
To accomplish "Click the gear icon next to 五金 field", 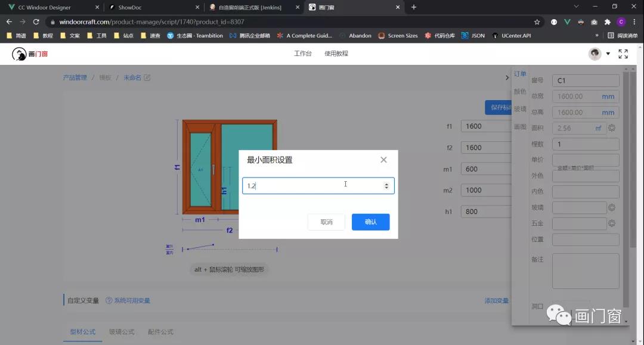I will (x=611, y=223).
